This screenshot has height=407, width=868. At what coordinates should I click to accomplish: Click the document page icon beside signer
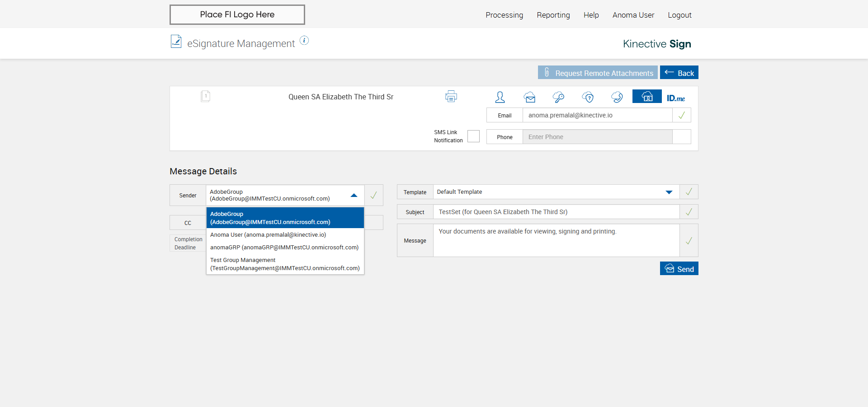point(205,96)
